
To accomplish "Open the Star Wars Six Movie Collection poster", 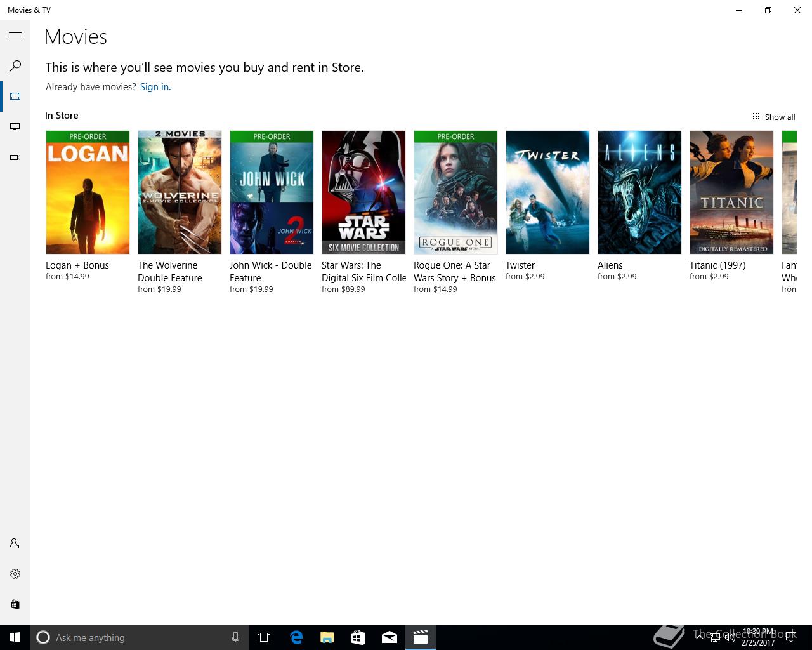I will 363,192.
